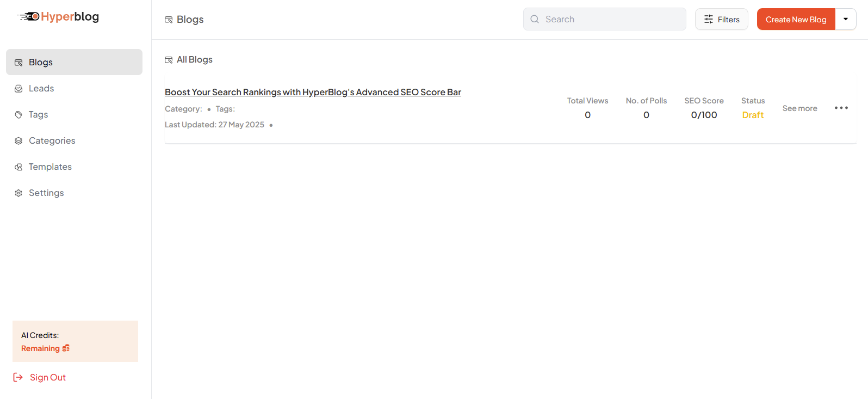
Task: Click See more on the blog row
Action: coord(800,108)
